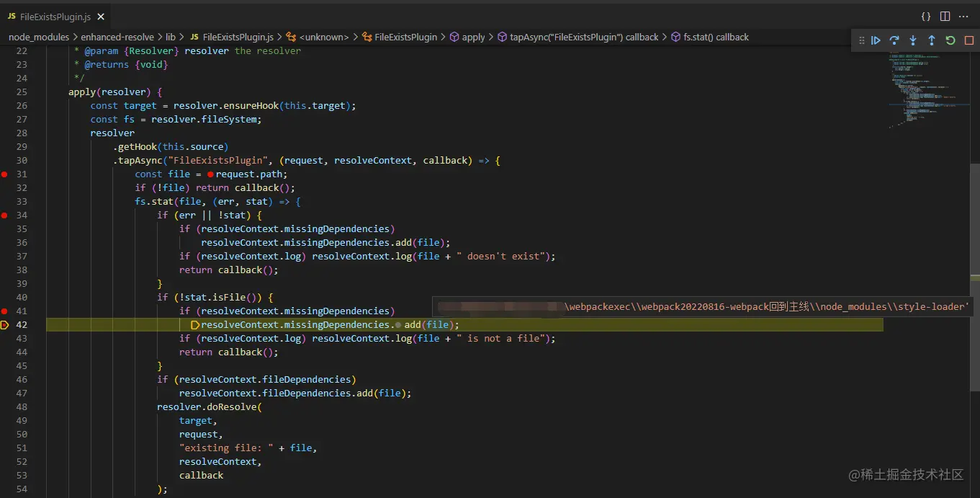This screenshot has height=498, width=980.
Task: Click line number 48 in the gutter
Action: (x=22, y=407)
